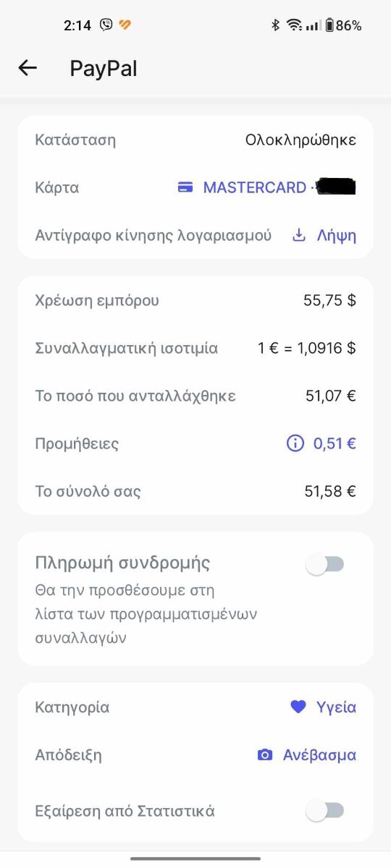
Task: Enable the Πληρωμή συνδρομής switch
Action: click(325, 564)
